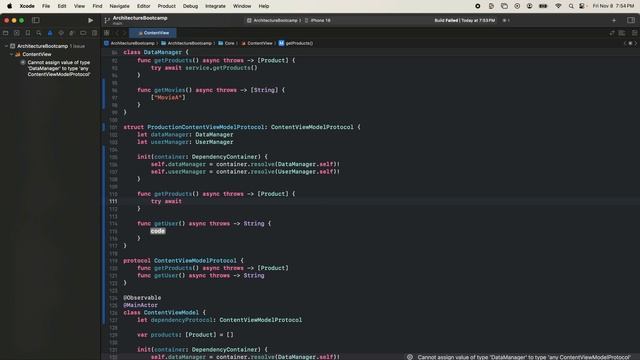This screenshot has width=640, height=360.
Task: Click the ContentView file breadcrumb
Action: [257, 43]
